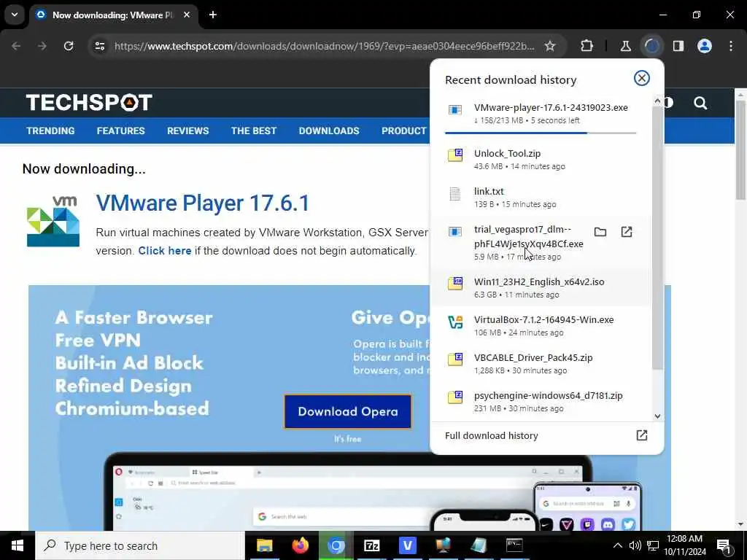Screen dimensions: 747x560
Task: Open psychengine-windows64_d7181.zip entry
Action: click(541, 402)
